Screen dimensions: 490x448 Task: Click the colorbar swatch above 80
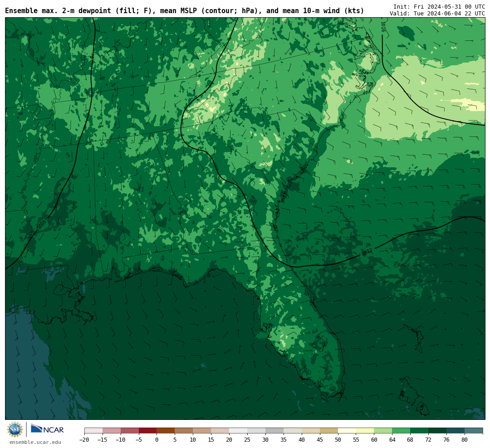pyautogui.click(x=474, y=431)
